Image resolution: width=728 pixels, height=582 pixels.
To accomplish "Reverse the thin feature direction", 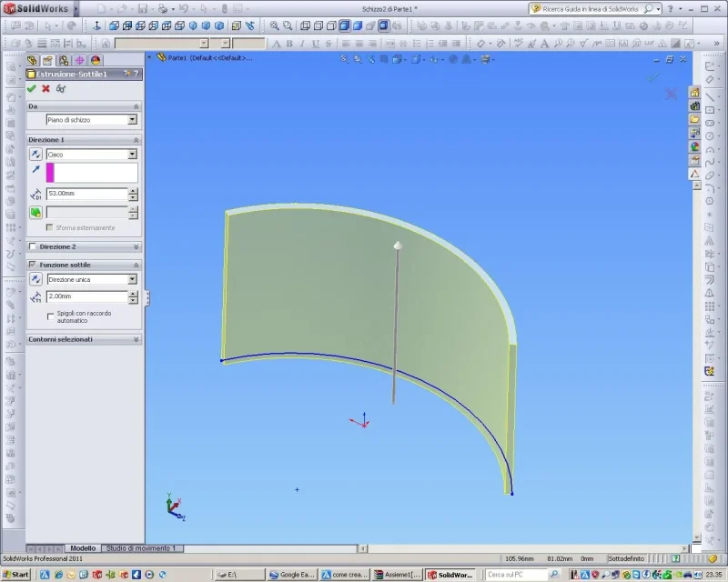I will 35,279.
